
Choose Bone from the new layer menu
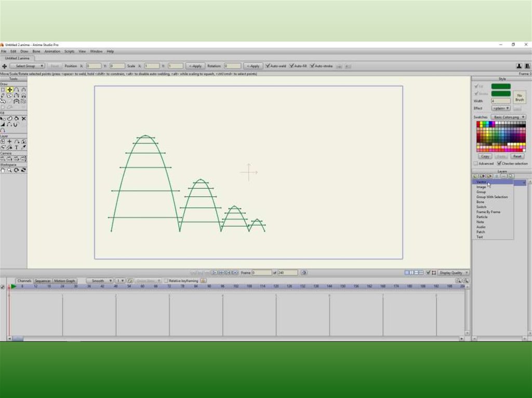pyautogui.click(x=481, y=202)
